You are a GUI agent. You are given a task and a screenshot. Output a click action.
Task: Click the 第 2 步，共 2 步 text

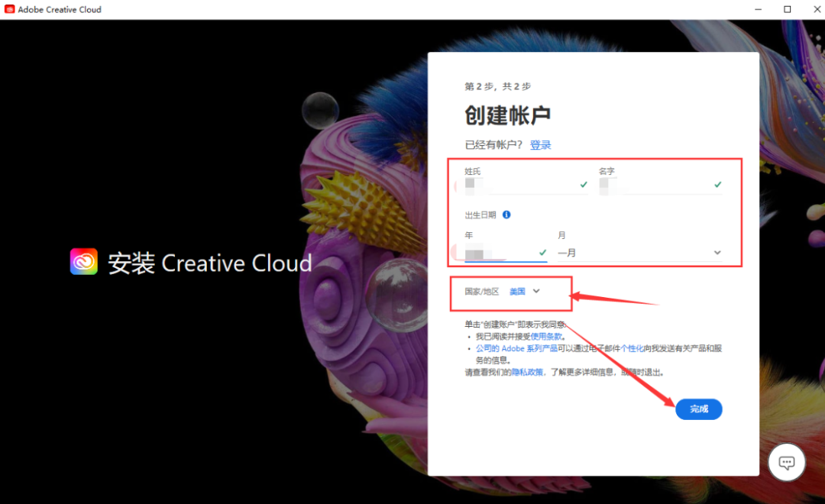pyautogui.click(x=498, y=86)
